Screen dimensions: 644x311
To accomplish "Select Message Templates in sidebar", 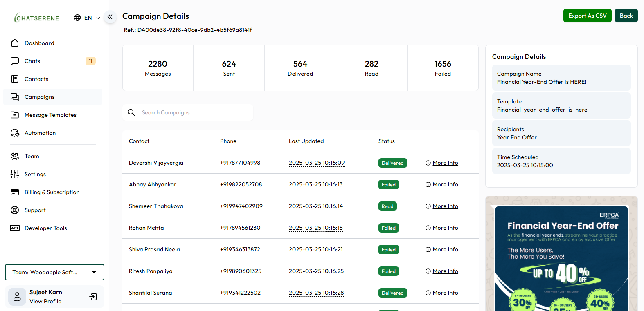I will (53, 115).
